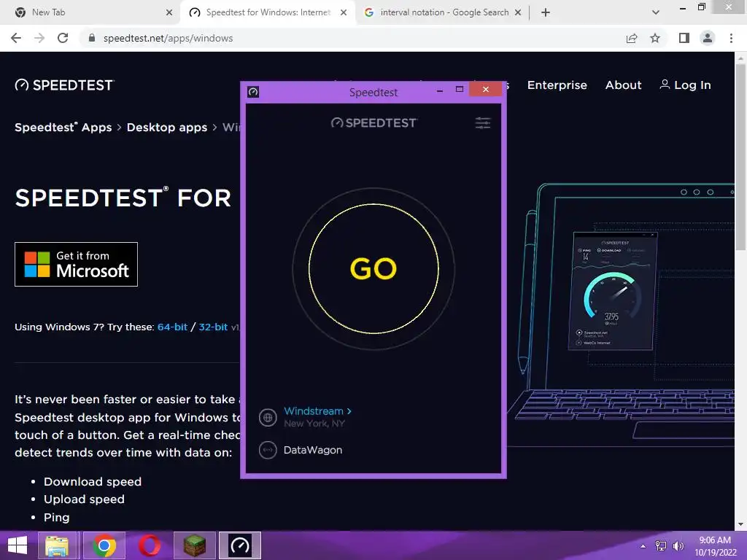
Task: Open the Enterprise nav item
Action: pyautogui.click(x=557, y=85)
